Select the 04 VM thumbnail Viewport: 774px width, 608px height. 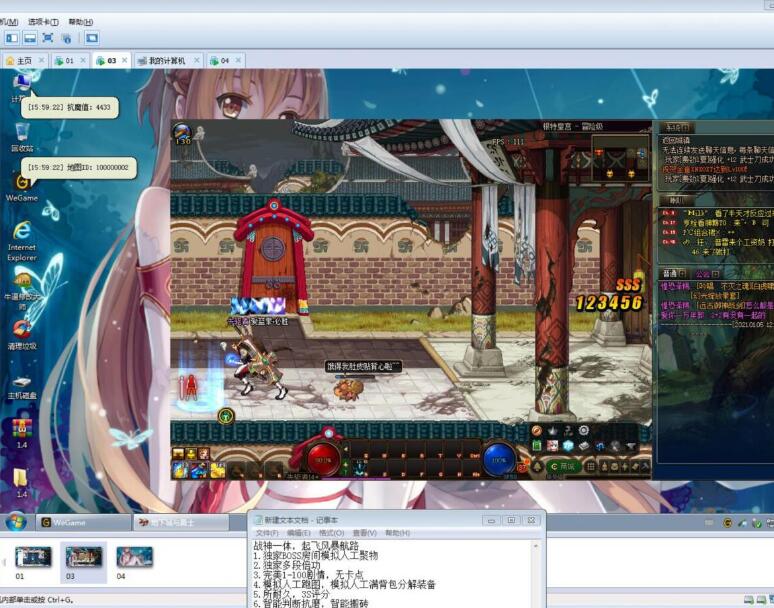pos(134,562)
